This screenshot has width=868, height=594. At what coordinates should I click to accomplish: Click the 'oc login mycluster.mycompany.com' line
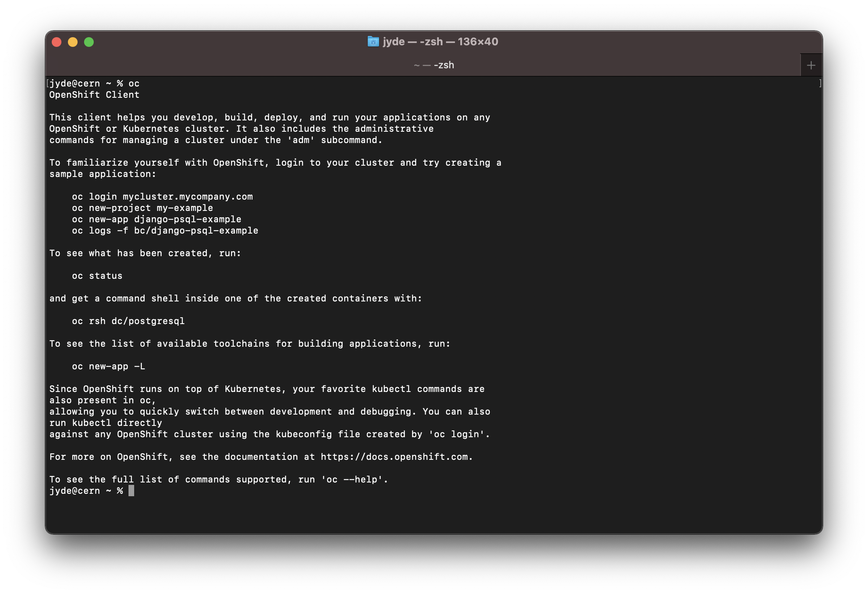coord(162,197)
